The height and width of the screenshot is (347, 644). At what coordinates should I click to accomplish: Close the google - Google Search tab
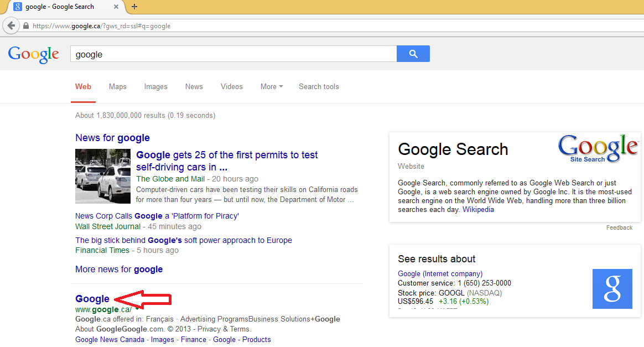[x=116, y=7]
